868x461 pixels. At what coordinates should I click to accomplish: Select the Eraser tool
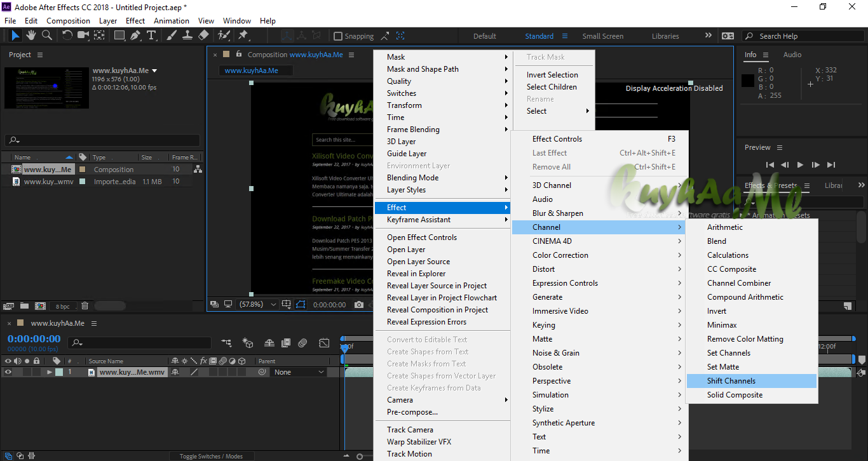203,36
